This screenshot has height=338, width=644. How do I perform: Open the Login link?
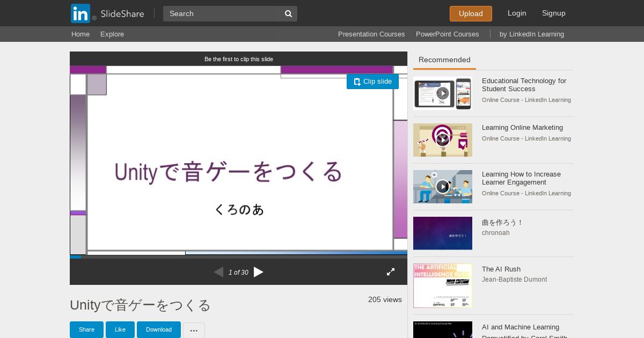pos(517,13)
